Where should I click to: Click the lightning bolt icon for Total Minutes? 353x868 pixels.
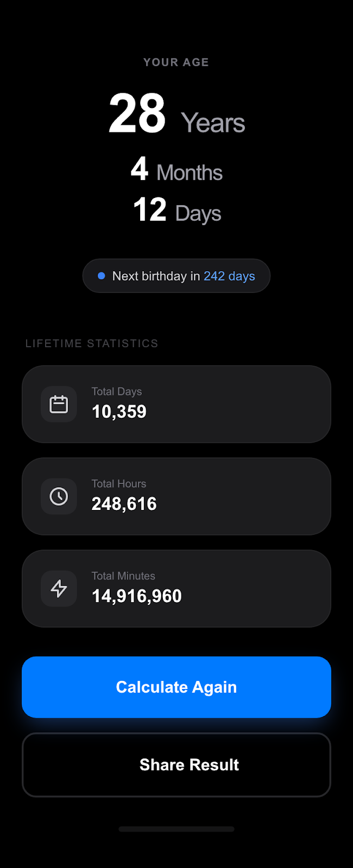pos(59,588)
